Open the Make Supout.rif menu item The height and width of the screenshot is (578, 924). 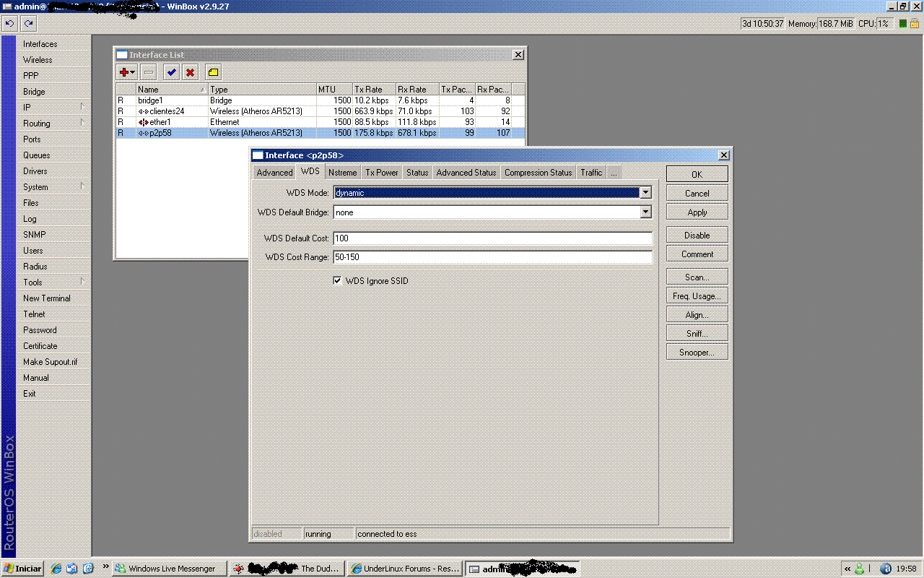click(x=53, y=362)
